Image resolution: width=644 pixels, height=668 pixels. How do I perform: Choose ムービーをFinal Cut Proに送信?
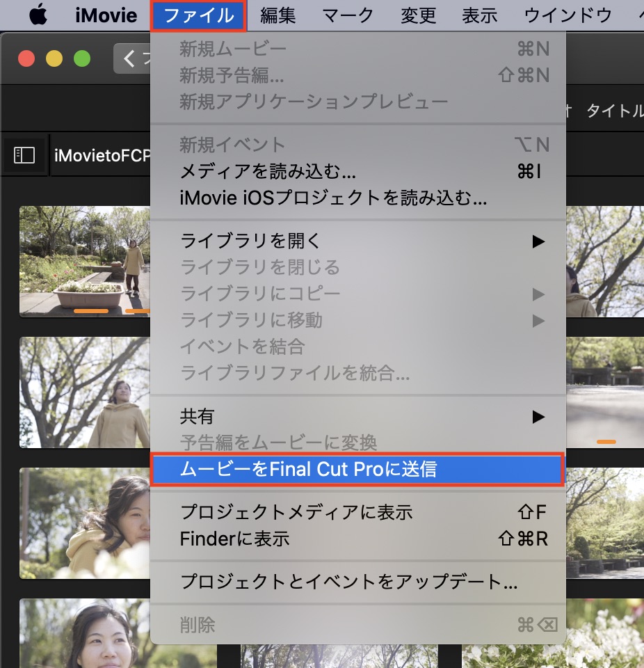357,469
